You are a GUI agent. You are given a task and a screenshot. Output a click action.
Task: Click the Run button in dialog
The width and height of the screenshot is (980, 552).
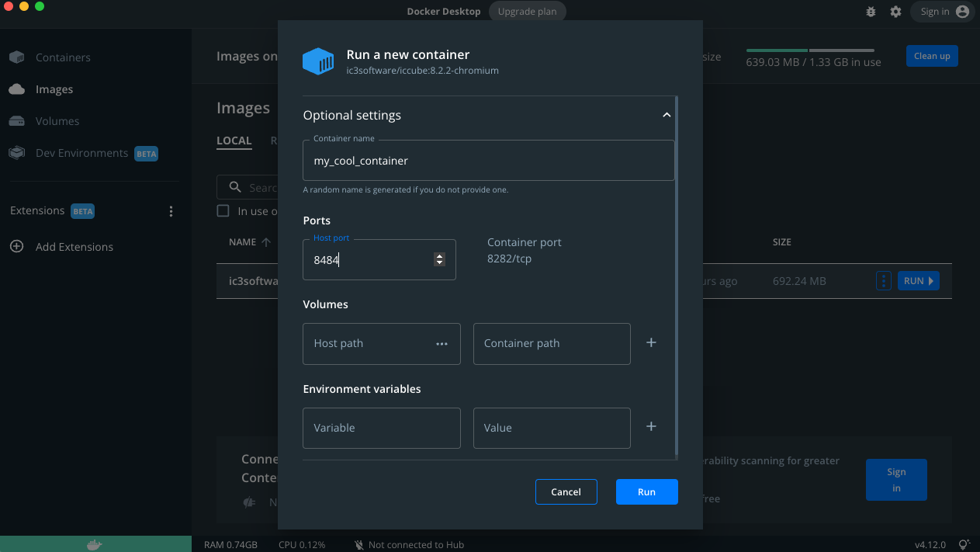(647, 492)
